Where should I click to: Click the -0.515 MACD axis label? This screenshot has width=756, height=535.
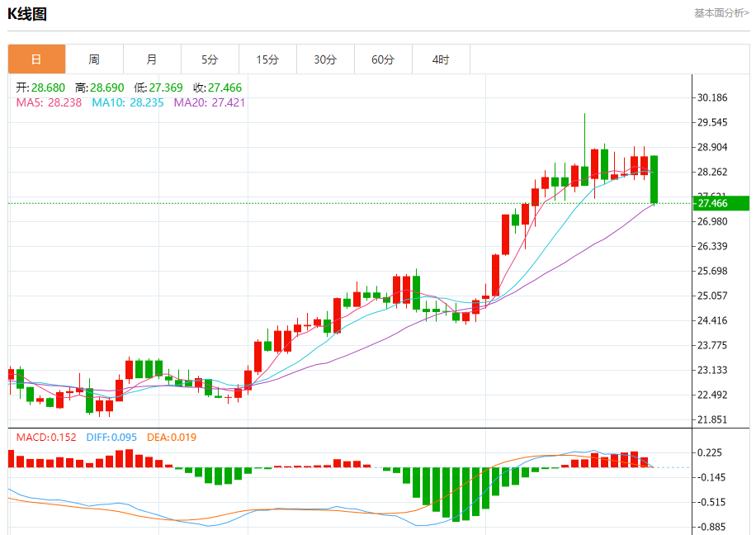[x=710, y=502]
